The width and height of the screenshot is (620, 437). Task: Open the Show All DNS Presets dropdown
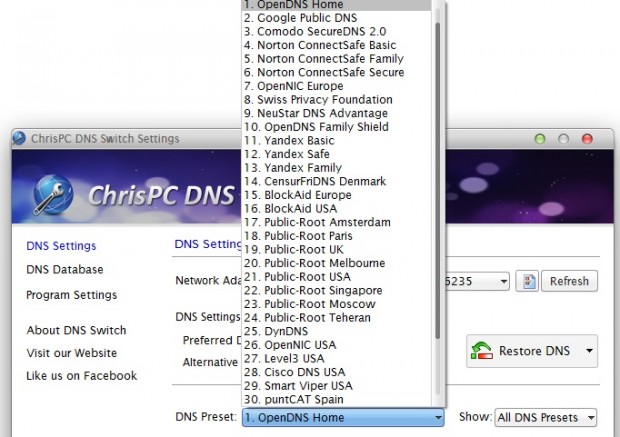[x=546, y=418]
